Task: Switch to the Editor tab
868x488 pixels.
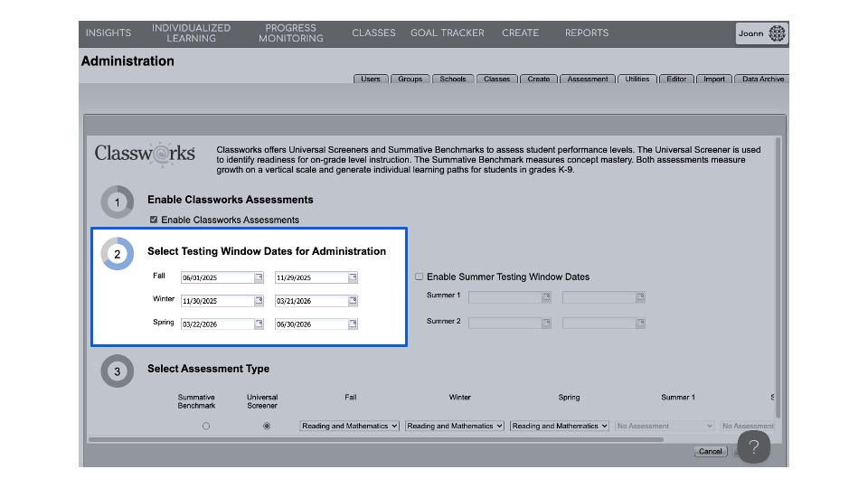Action: point(676,80)
